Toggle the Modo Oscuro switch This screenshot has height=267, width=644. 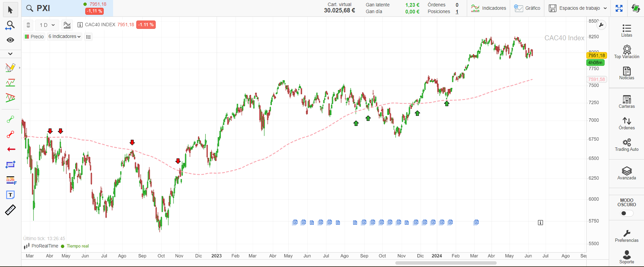pyautogui.click(x=627, y=213)
